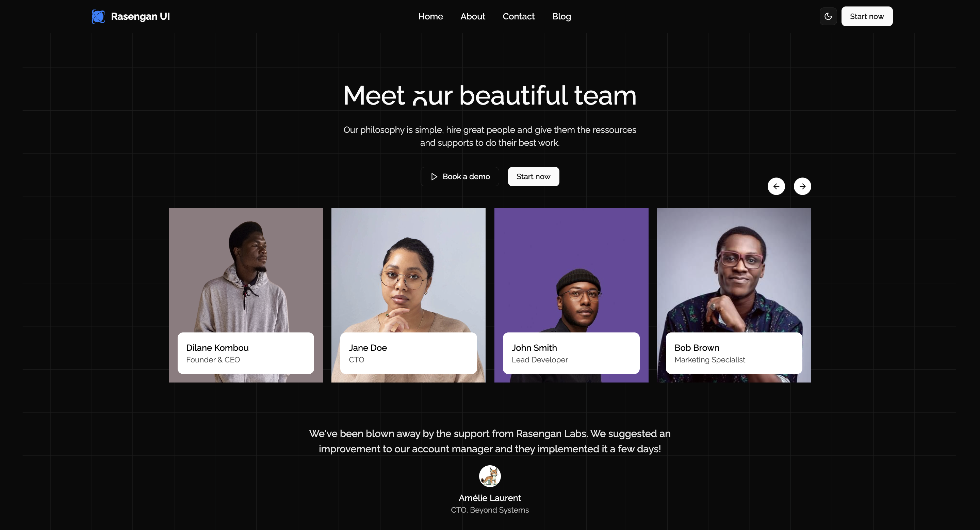This screenshot has height=530, width=980.
Task: Toggle dark mode with the moon icon
Action: [x=828, y=16]
